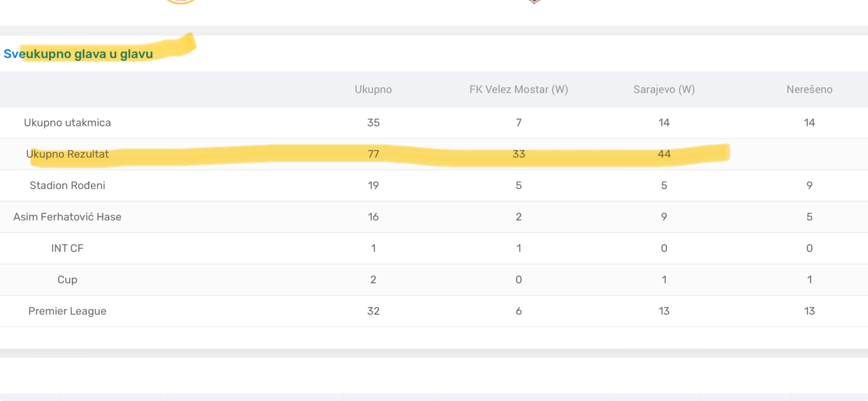Click the Neriješeno column header

(x=809, y=90)
